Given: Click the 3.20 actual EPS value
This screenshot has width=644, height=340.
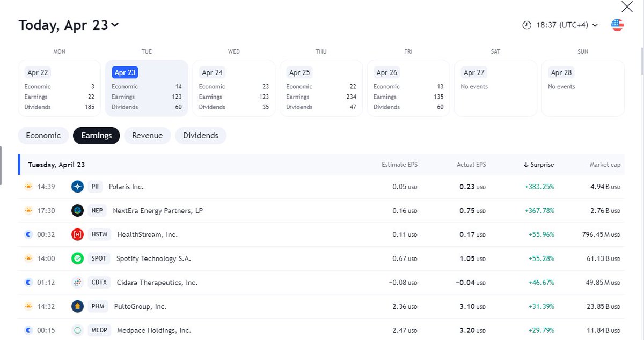Looking at the screenshot, I should pyautogui.click(x=472, y=331).
